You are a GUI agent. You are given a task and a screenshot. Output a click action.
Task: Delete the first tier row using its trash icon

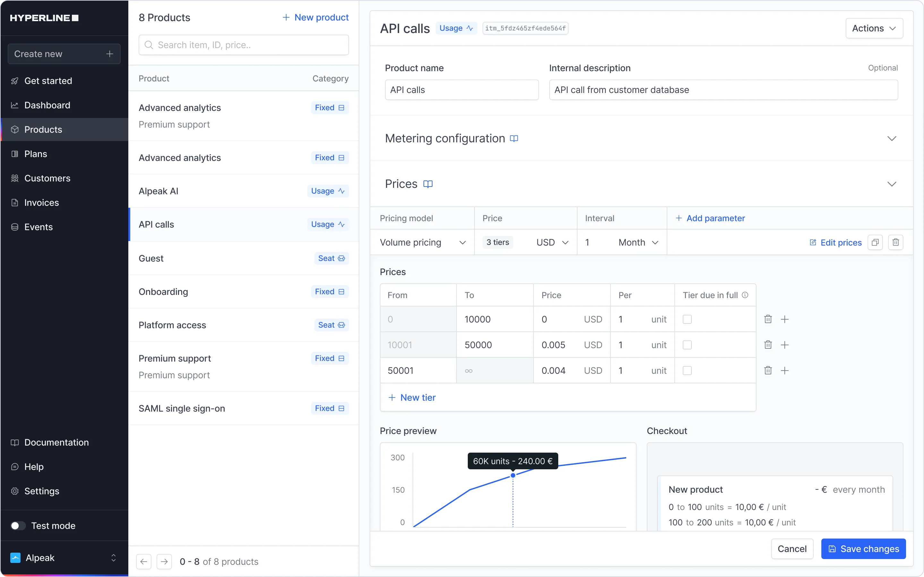(768, 319)
